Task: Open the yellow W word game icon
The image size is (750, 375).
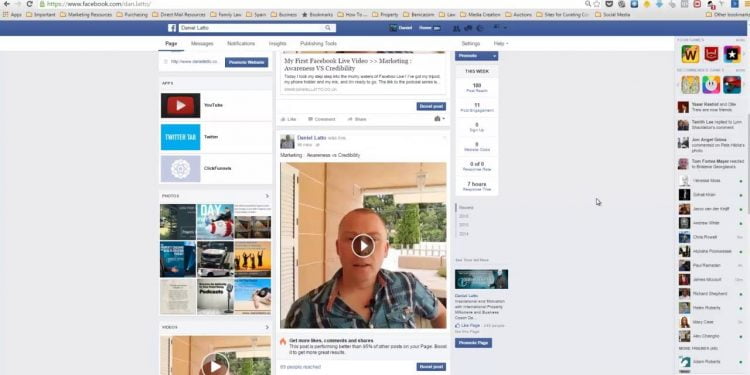Action: click(x=690, y=55)
